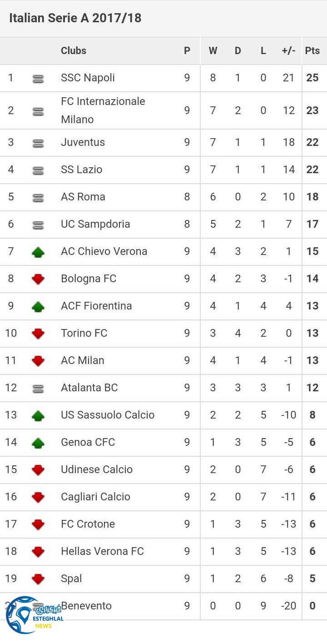
Task: Click the green up arrow beside Genoa CFC
Action: click(38, 443)
